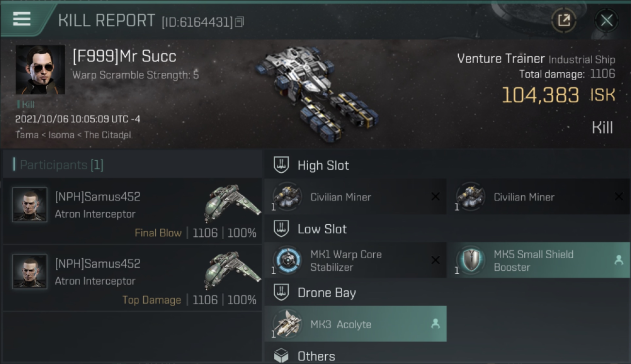
Task: Open the hamburger menu
Action: [x=22, y=19]
